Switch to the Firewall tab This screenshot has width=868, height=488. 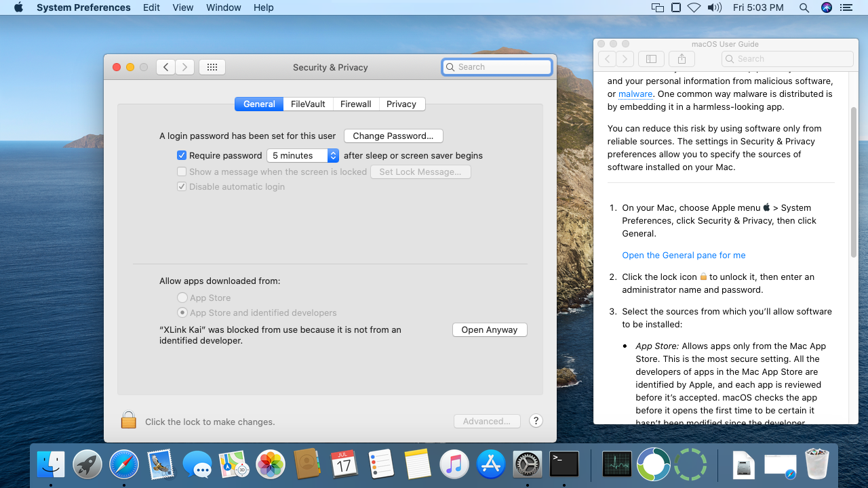click(x=355, y=104)
